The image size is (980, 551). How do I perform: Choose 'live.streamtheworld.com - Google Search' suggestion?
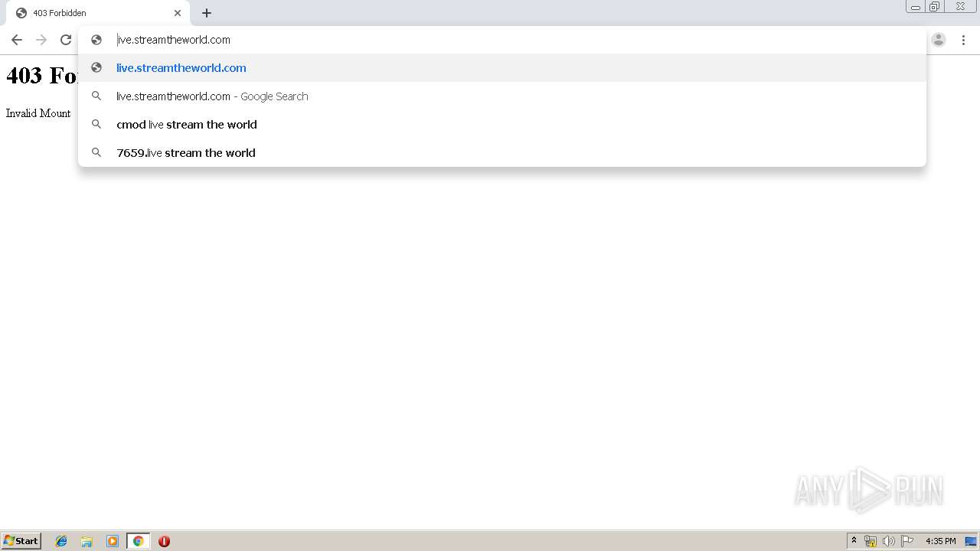[x=502, y=96]
